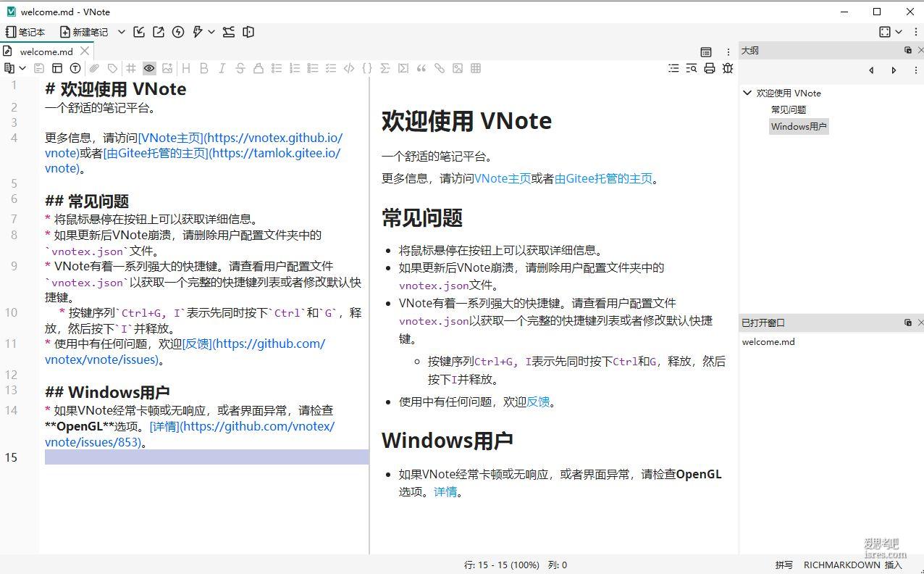
Task: Open 由Gitee托管的主页 link in preview
Action: click(x=603, y=178)
